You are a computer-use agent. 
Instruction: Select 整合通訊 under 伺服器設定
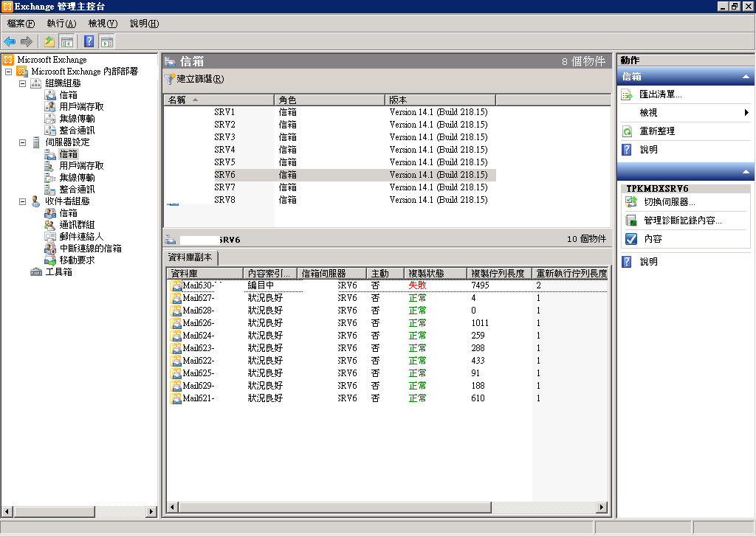[x=77, y=190]
